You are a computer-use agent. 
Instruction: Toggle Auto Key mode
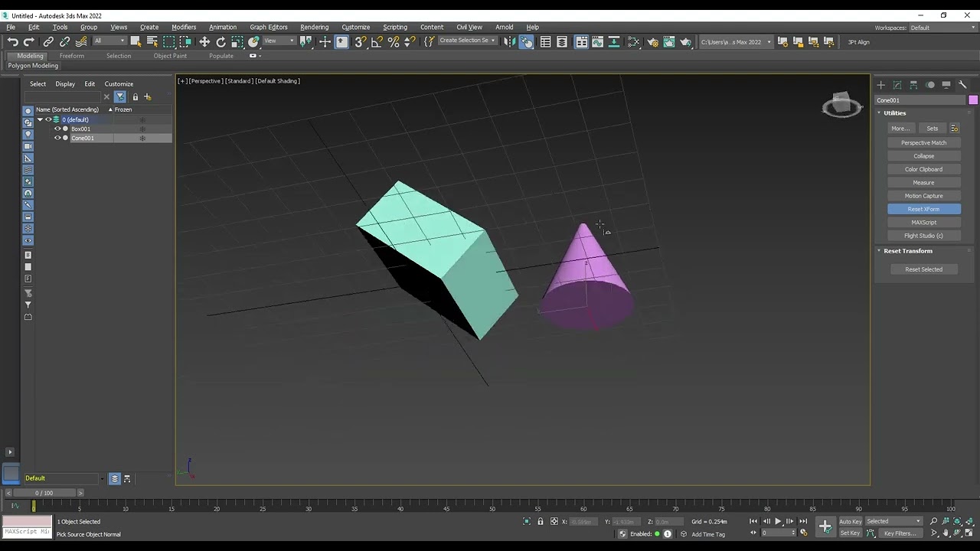tap(851, 521)
